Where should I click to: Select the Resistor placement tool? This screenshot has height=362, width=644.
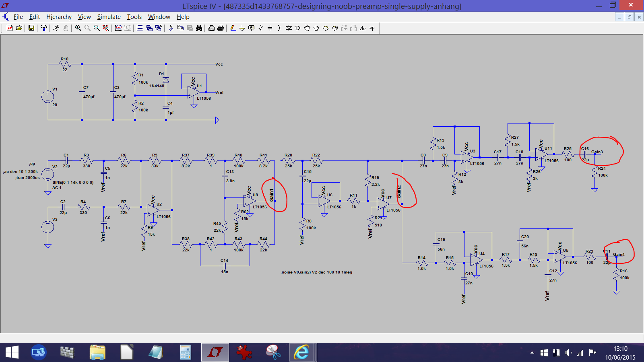(261, 28)
